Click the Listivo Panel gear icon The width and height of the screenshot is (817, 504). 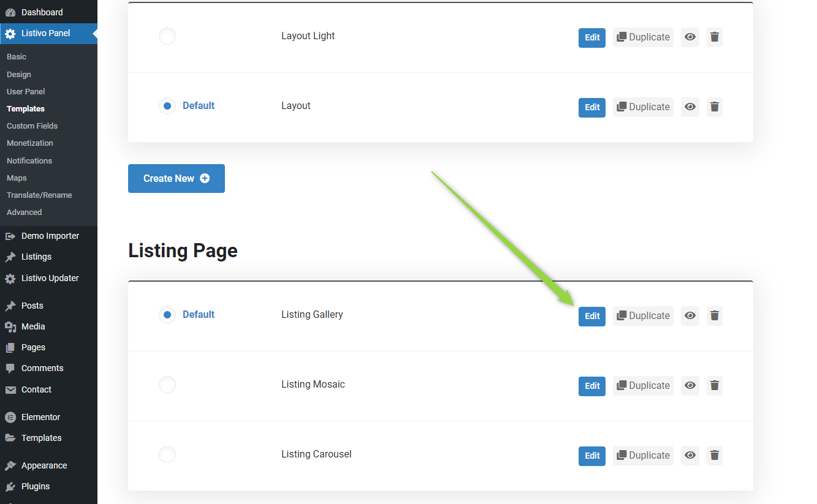[10, 34]
